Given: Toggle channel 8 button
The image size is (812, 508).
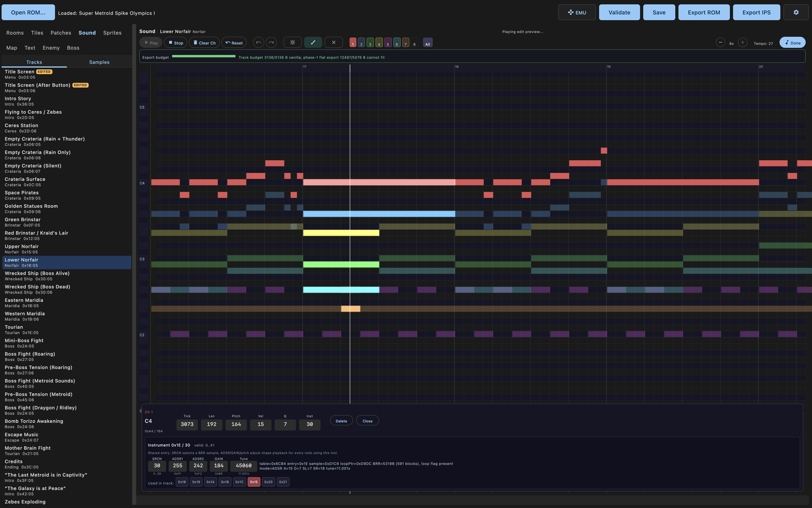Looking at the screenshot, I should coord(414,43).
